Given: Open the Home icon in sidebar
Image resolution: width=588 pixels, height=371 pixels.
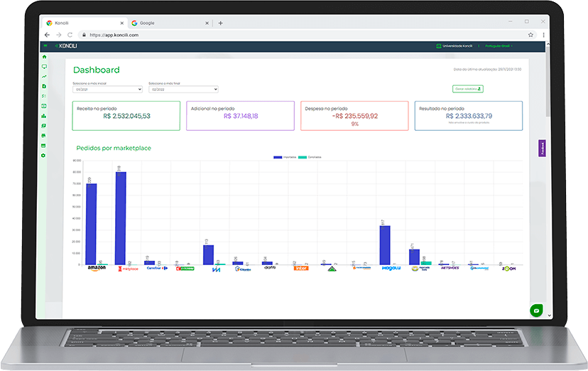Looking at the screenshot, I should (44, 57).
